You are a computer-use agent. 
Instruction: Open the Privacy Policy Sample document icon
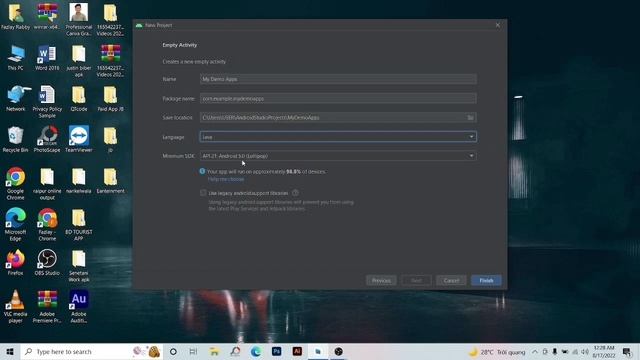[x=47, y=102]
